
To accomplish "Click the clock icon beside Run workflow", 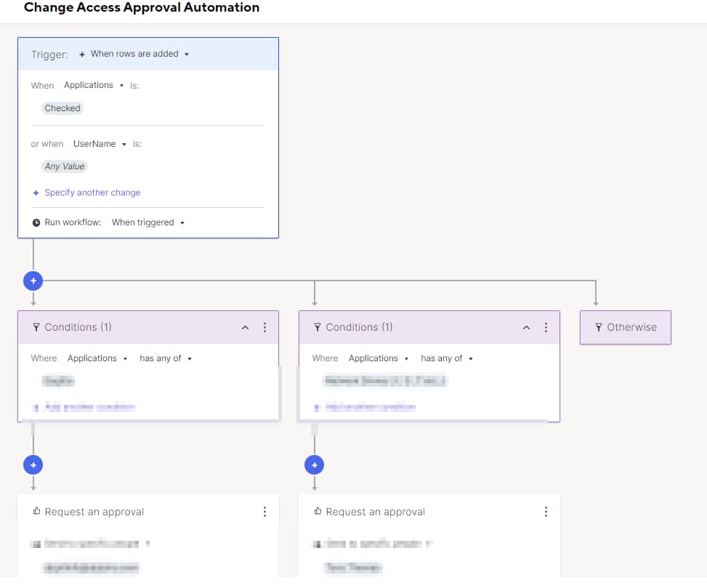I will (x=35, y=222).
